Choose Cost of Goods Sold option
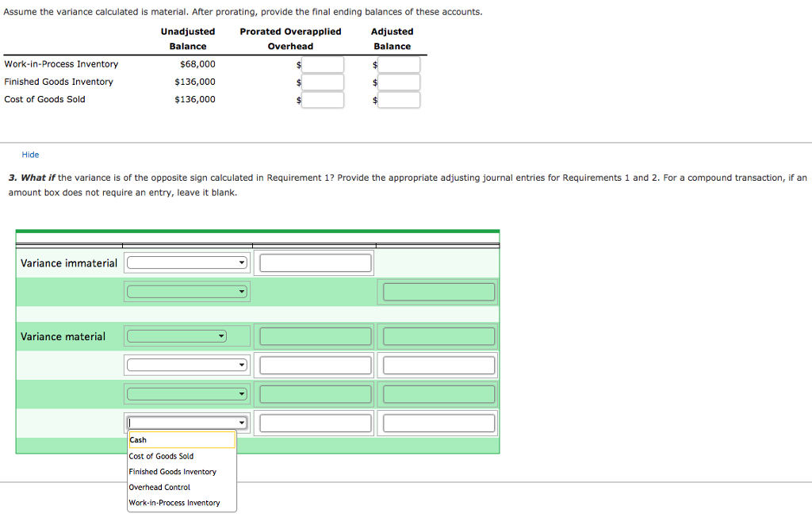 [161, 456]
